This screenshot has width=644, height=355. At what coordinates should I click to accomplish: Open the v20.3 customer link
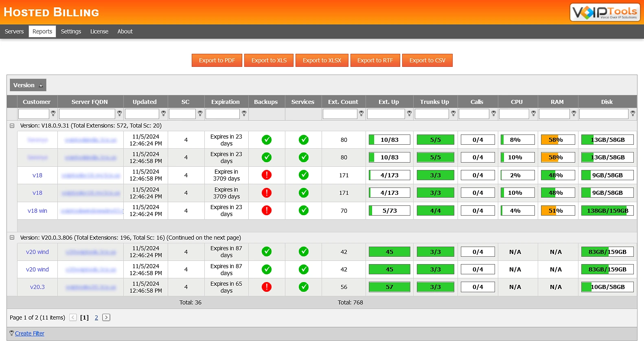37,287
